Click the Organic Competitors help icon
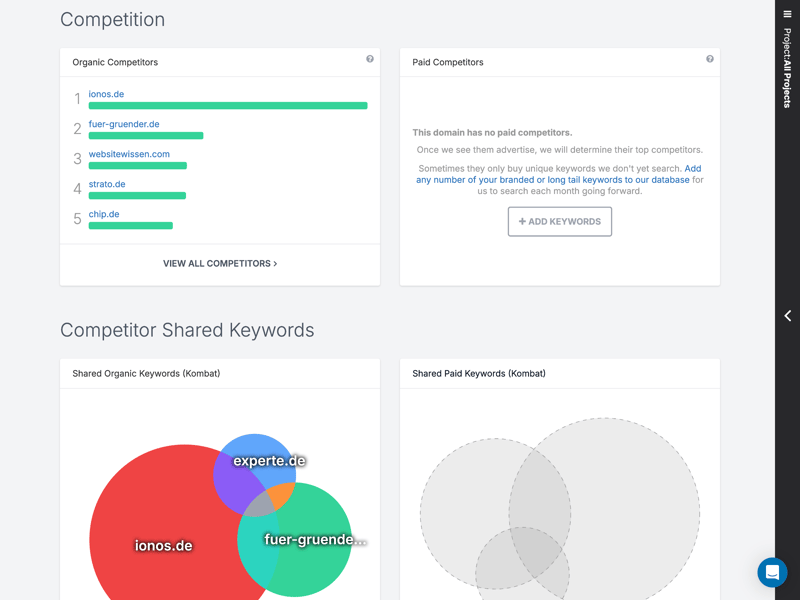Screen dimensions: 800x600 (370, 59)
